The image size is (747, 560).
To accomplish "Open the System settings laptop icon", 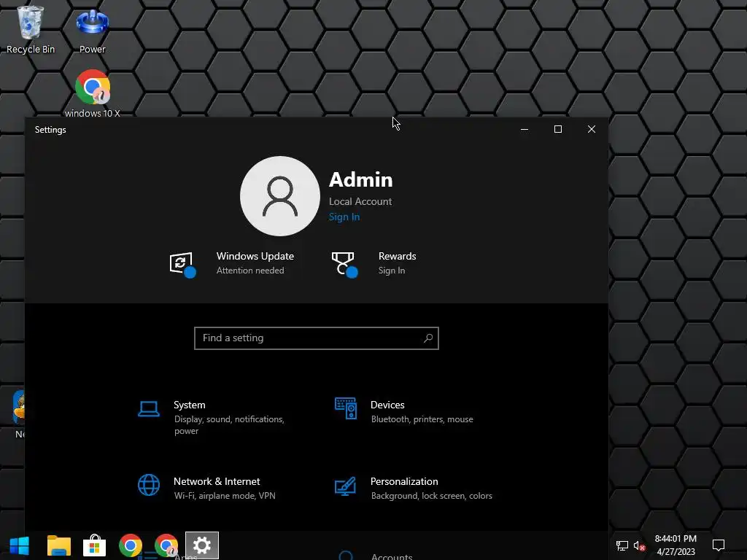I will coord(149,409).
